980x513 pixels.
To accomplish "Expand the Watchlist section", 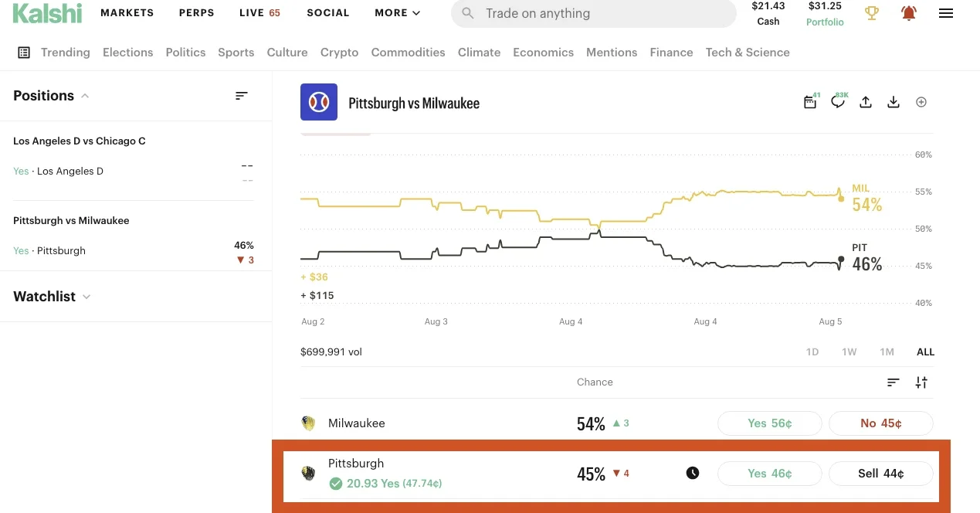I will pos(86,297).
